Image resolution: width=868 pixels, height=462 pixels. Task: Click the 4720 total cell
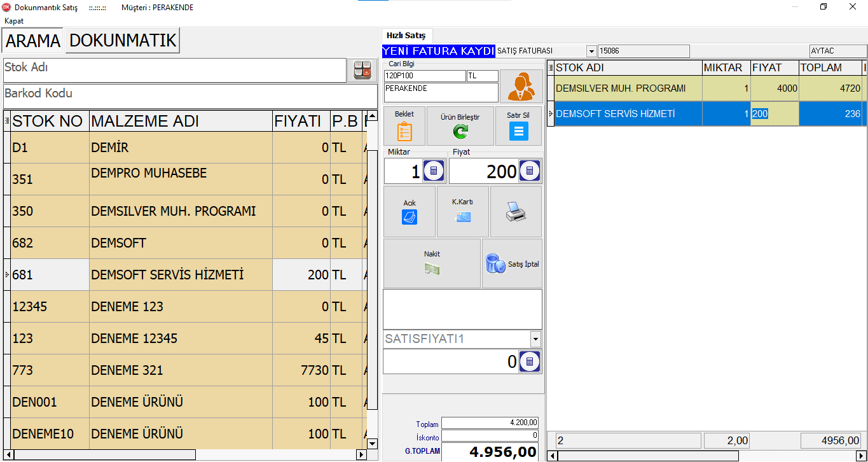(830, 88)
